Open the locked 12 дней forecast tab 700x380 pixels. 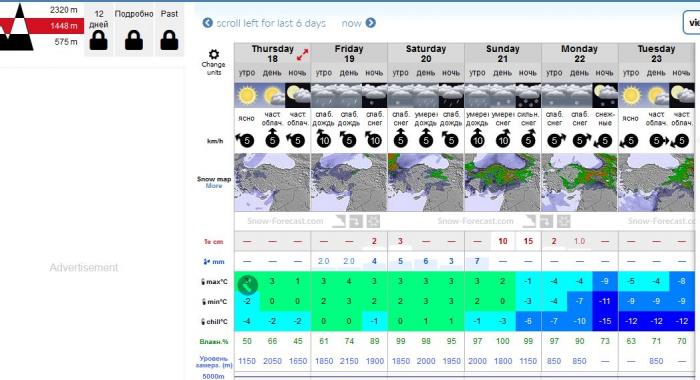pos(99,31)
